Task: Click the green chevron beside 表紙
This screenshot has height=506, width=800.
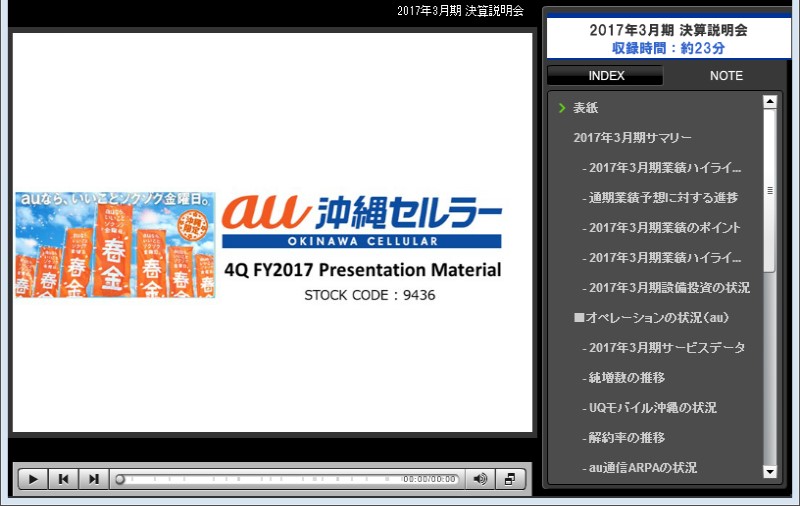Action: tap(562, 108)
